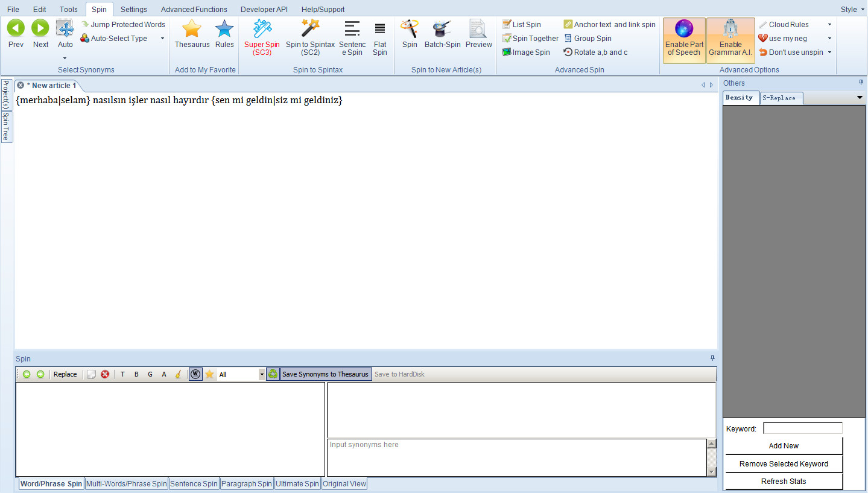Click the red delete icon in Spin toolbar
Screen dimensions: 868x493
105,374
